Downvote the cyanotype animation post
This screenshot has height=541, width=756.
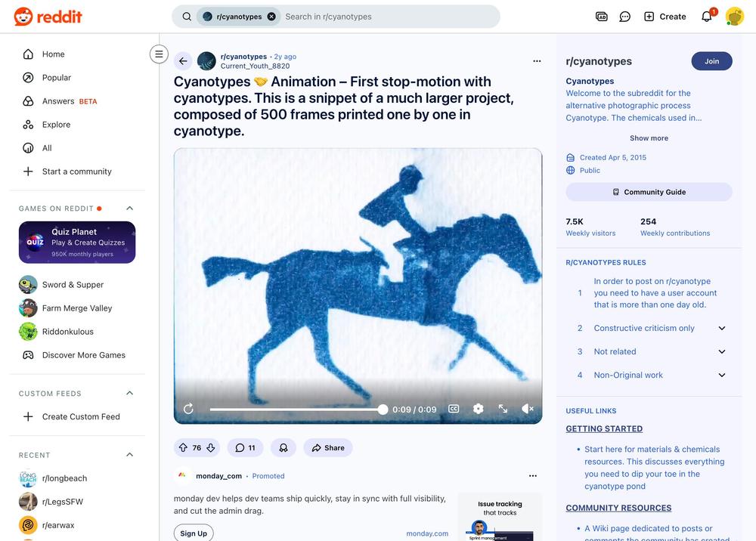(211, 447)
